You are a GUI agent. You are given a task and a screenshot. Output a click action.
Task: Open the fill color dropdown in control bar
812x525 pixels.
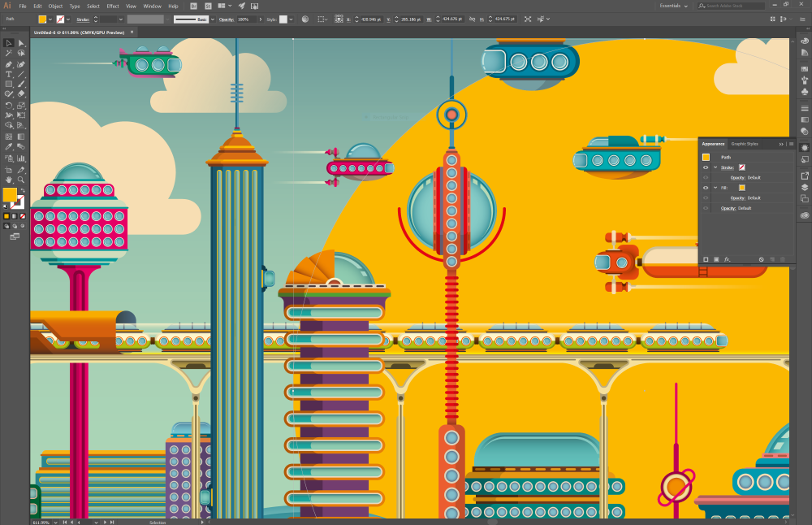(x=50, y=20)
